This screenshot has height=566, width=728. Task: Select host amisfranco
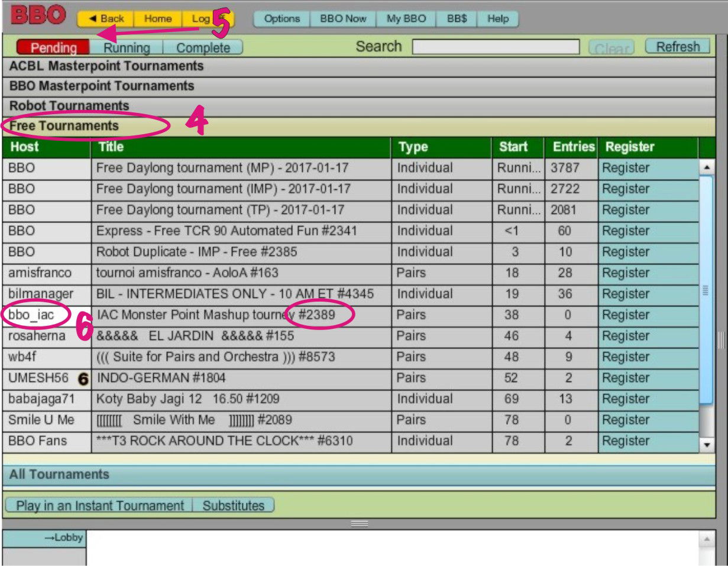(x=47, y=273)
